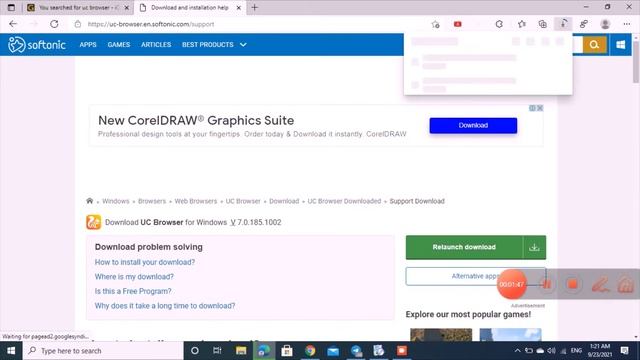The height and width of the screenshot is (360, 640).
Task: Click the orange Softonic search button
Action: pos(594,44)
